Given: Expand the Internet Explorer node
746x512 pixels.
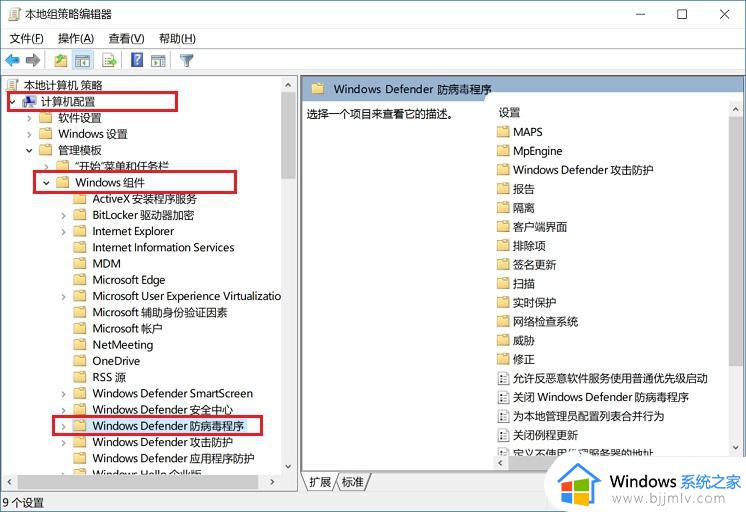Looking at the screenshot, I should click(x=64, y=232).
